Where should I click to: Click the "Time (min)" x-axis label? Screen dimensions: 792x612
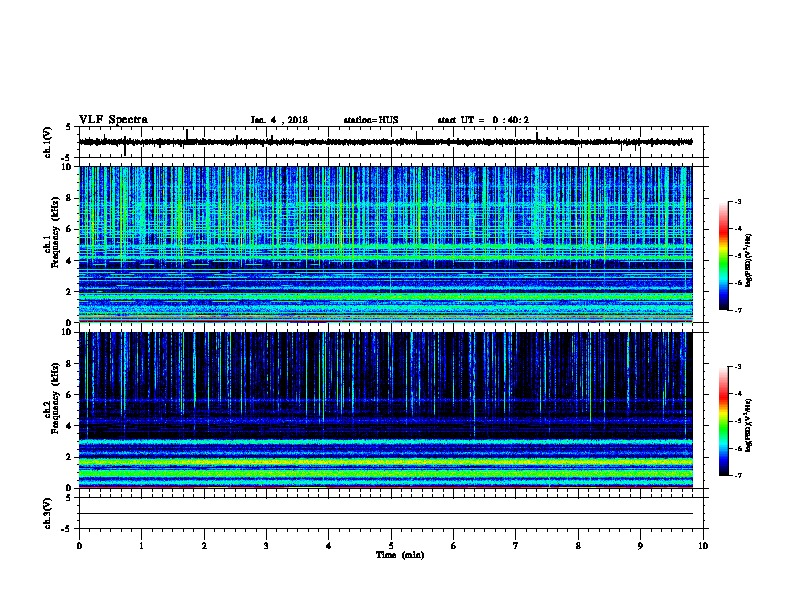pos(400,555)
